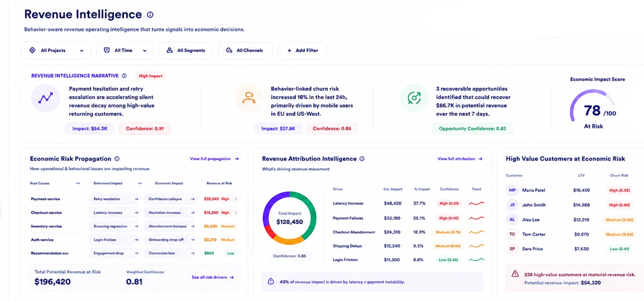Select the Auth-service root cause
644x302 pixels.
coord(42,240)
